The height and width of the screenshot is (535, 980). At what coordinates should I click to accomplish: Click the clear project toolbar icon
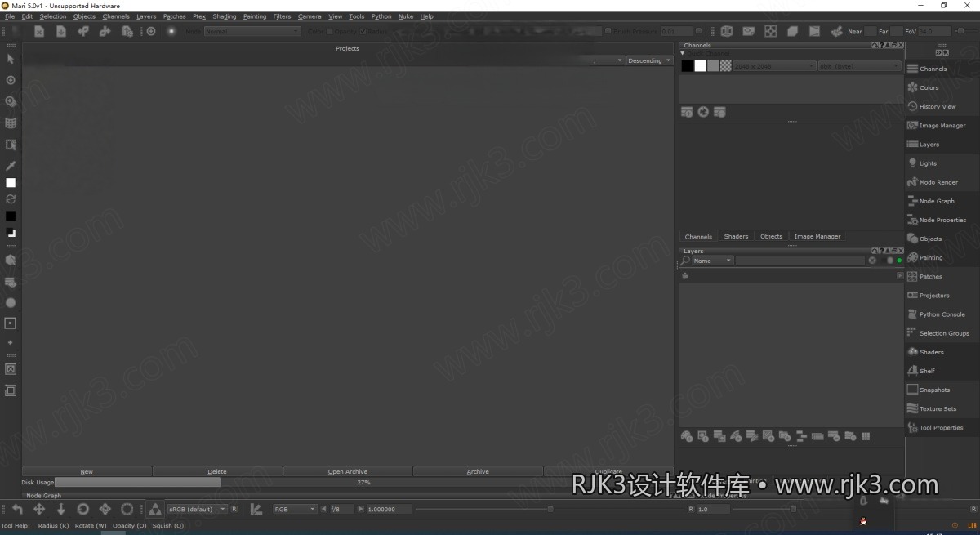tap(38, 31)
